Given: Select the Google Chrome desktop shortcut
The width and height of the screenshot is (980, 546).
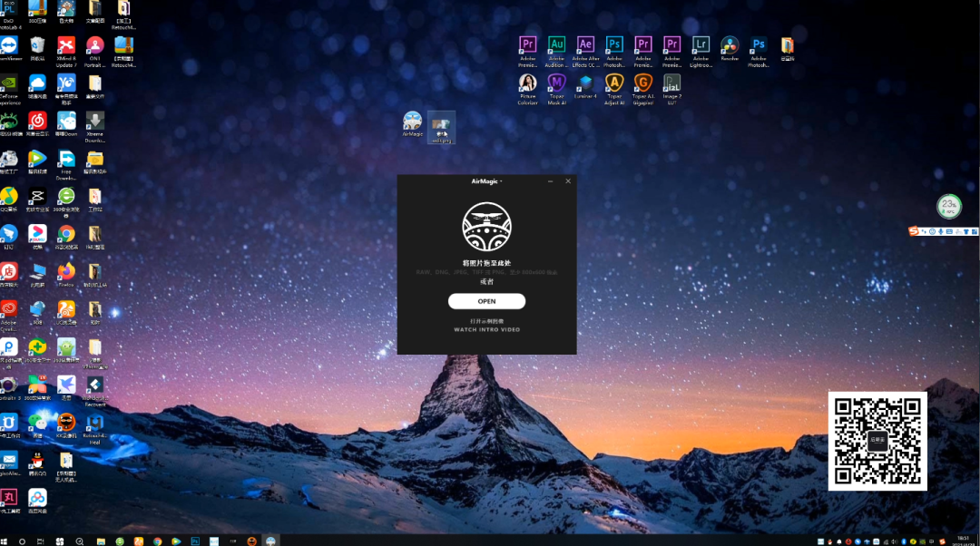Looking at the screenshot, I should [66, 234].
